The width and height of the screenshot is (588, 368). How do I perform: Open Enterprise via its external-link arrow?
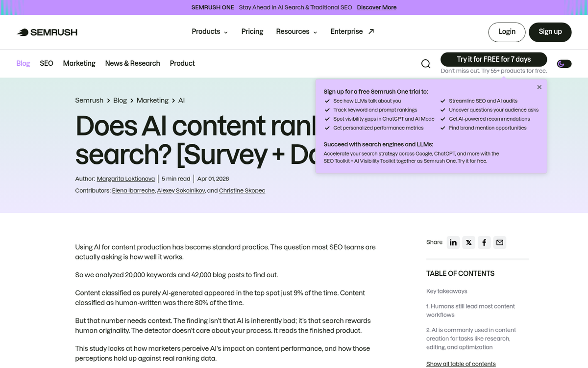pos(370,31)
